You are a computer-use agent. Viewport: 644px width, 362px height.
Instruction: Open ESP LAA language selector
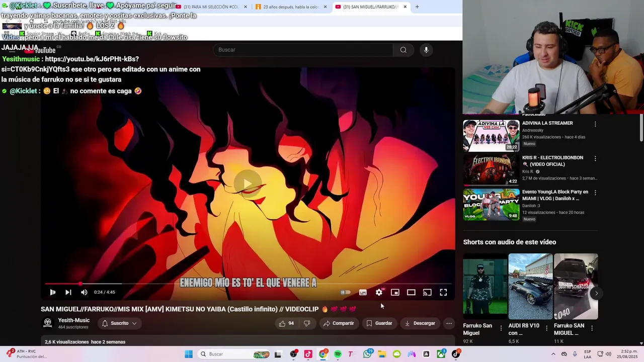(x=588, y=354)
